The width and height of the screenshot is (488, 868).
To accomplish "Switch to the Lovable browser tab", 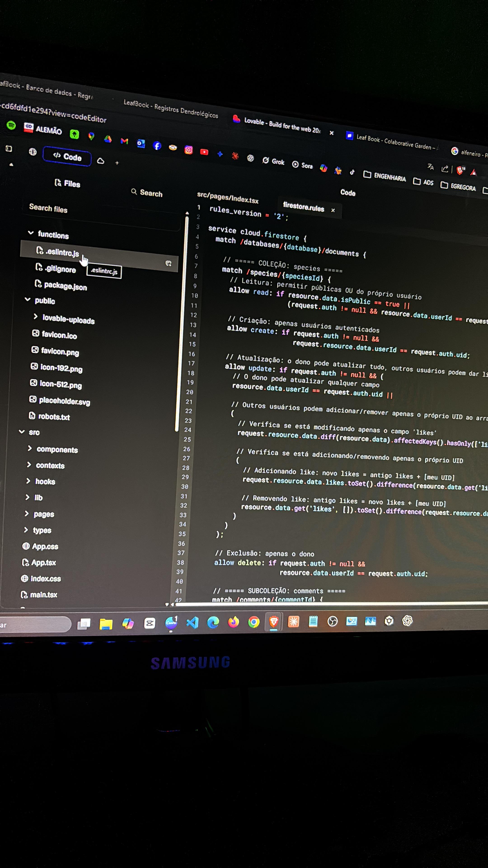I will [x=277, y=125].
